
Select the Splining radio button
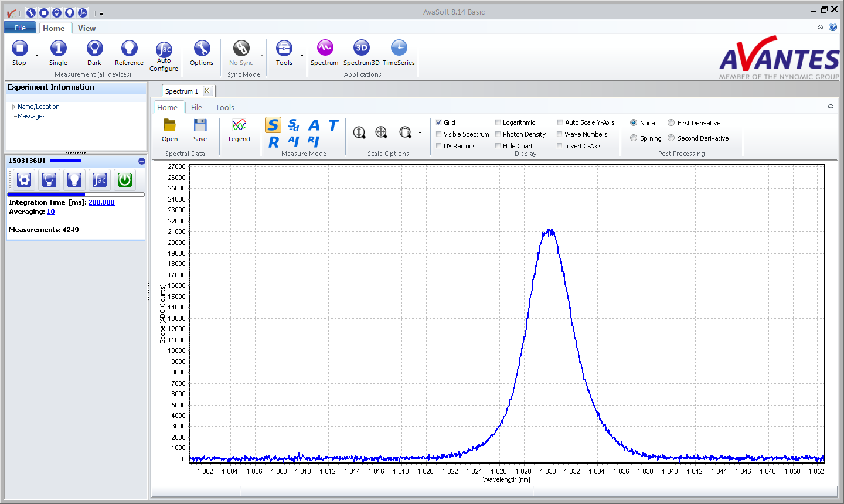[634, 138]
